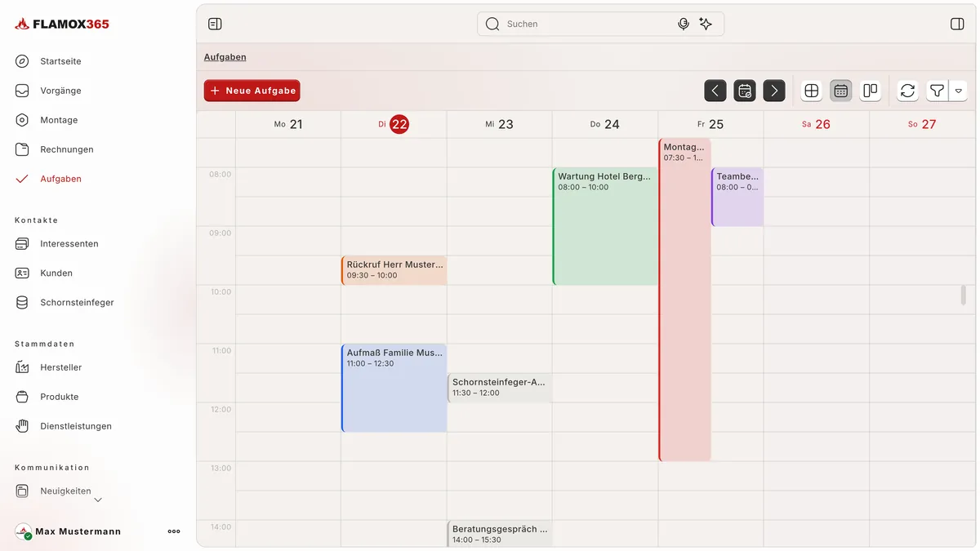
Task: Select today Di 22 header
Action: 394,124
